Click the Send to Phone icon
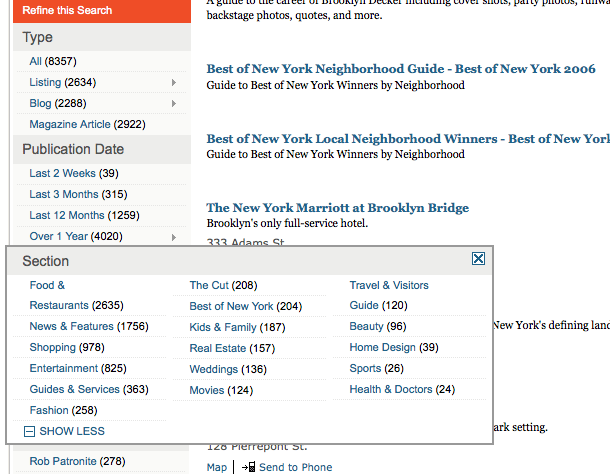This screenshot has width=610, height=474. (248, 467)
